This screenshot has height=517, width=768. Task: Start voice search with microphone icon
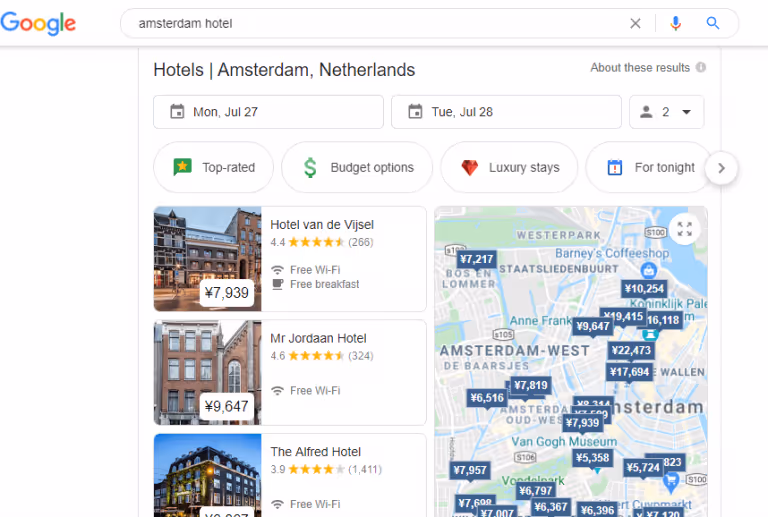point(675,23)
